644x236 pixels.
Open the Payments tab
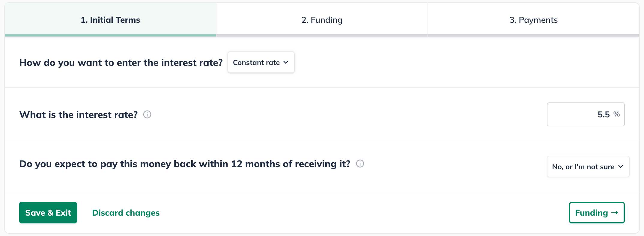pyautogui.click(x=533, y=20)
